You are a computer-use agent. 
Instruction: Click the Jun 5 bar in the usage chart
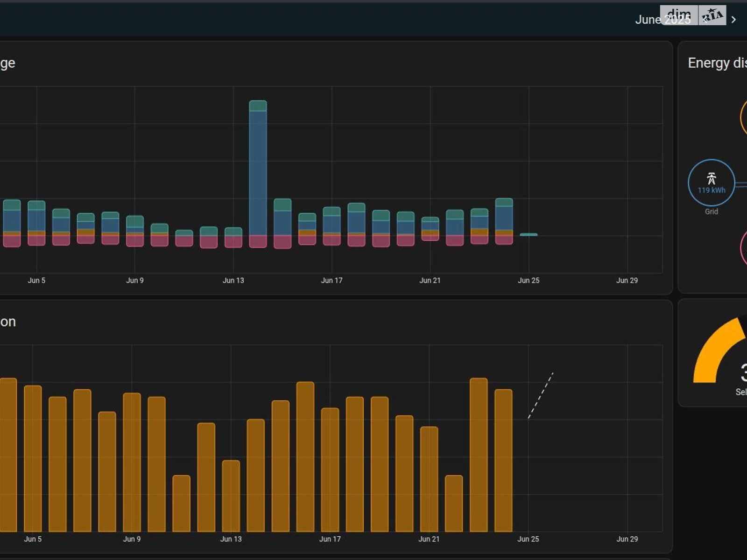pyautogui.click(x=36, y=223)
